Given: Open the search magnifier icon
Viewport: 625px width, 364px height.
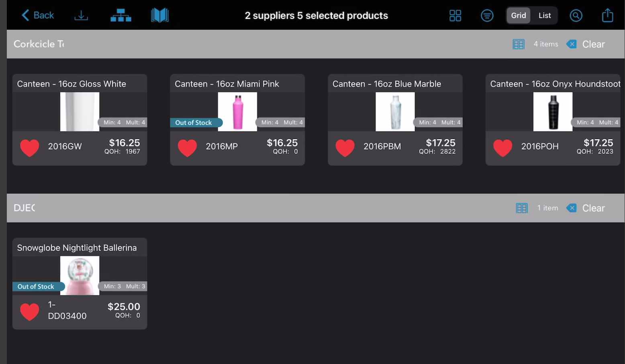Looking at the screenshot, I should pos(576,15).
